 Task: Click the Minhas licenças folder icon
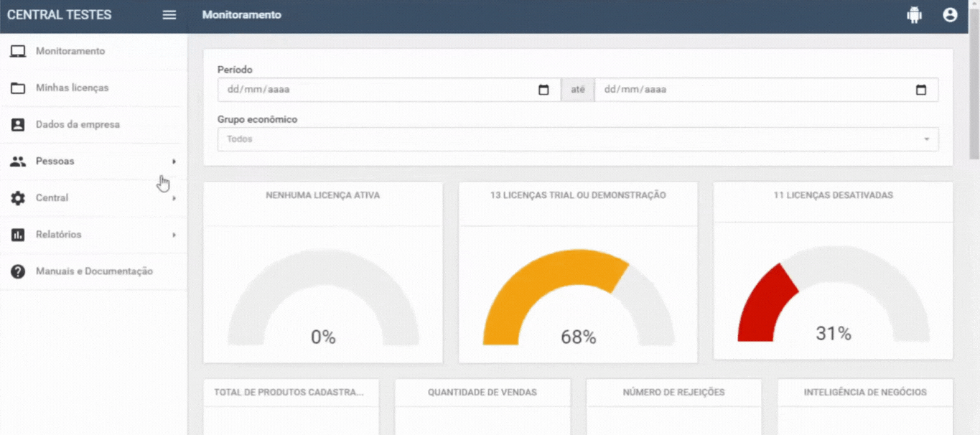(18, 88)
